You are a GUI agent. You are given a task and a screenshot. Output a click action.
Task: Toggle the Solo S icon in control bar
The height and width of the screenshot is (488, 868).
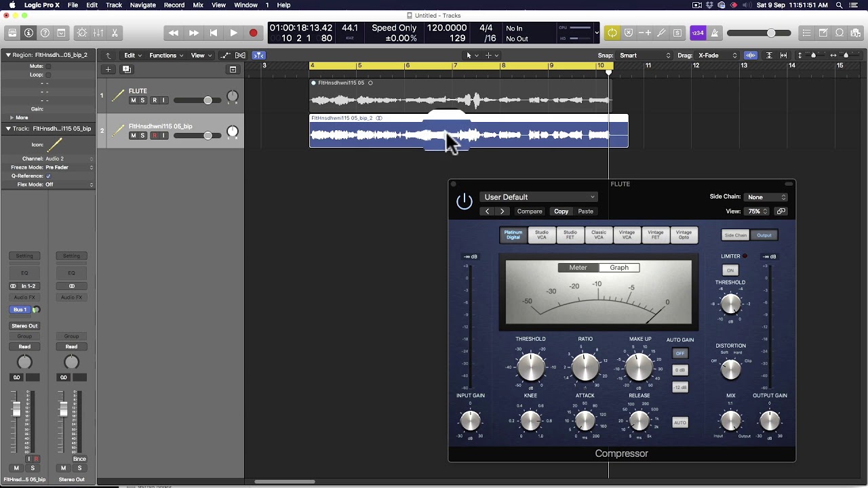[677, 33]
